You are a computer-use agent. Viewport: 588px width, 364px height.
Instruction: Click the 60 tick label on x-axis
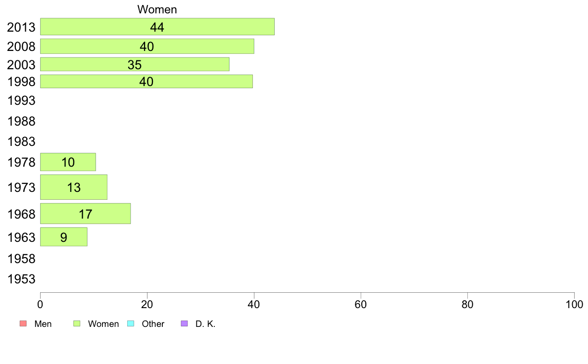click(360, 304)
